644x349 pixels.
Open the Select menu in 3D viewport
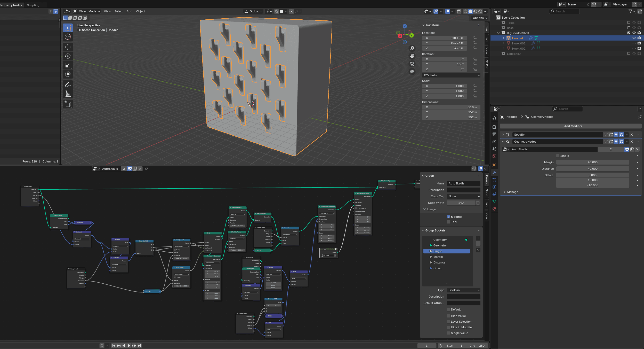pos(119,11)
